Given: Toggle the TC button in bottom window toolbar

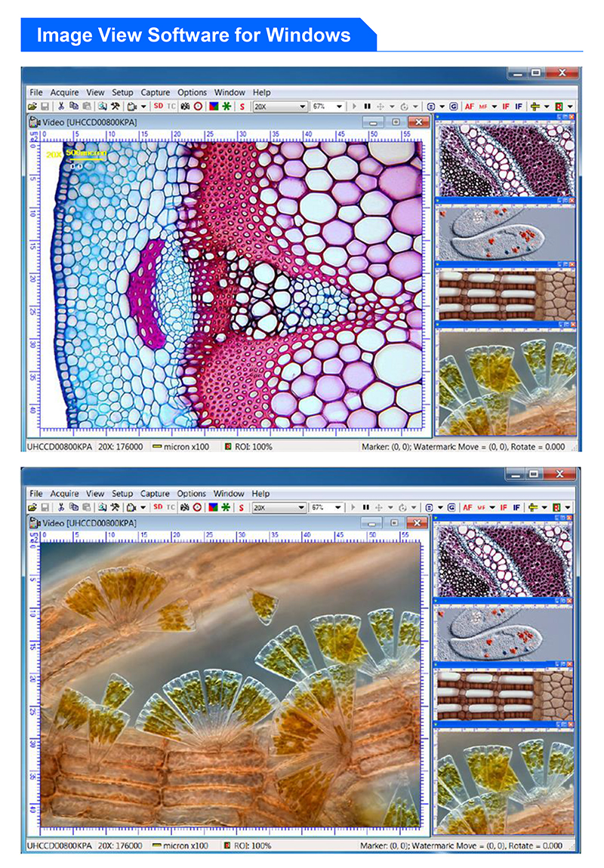Looking at the screenshot, I should click(x=171, y=508).
